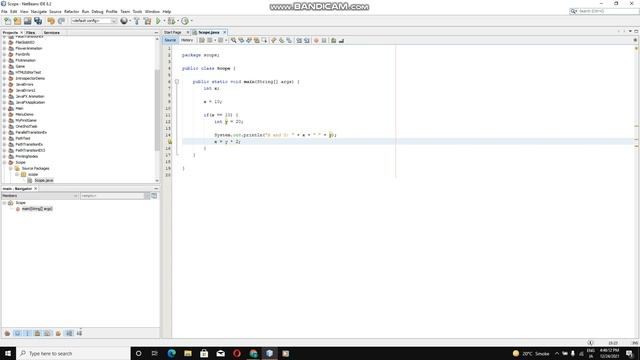Click the Shift Line Left icon
Screen dimensions: 640x360
pos(299,40)
